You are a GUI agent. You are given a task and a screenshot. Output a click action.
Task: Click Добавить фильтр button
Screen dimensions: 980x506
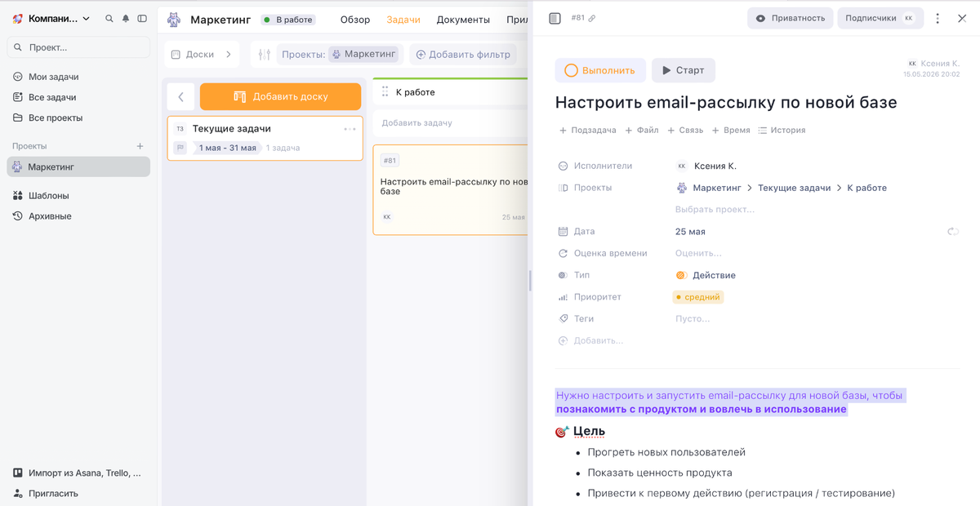(x=463, y=55)
